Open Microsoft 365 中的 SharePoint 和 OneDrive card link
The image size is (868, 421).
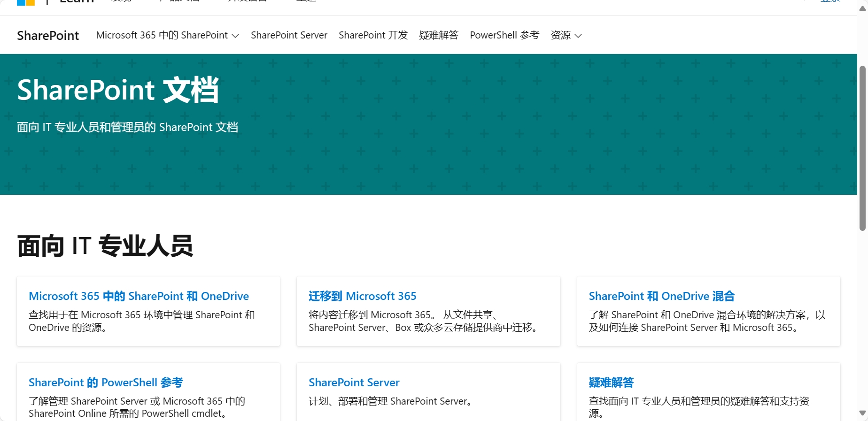tap(139, 296)
